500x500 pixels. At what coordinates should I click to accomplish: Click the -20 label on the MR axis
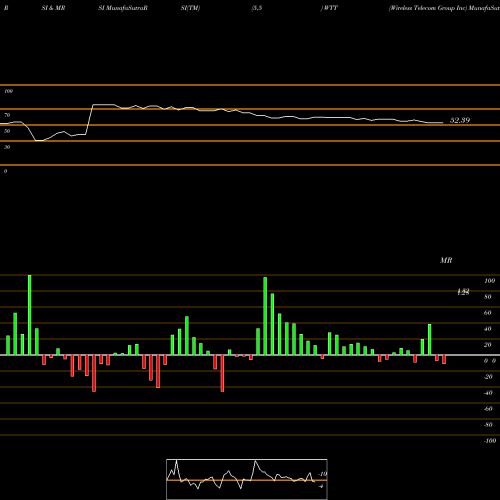pos(488,377)
